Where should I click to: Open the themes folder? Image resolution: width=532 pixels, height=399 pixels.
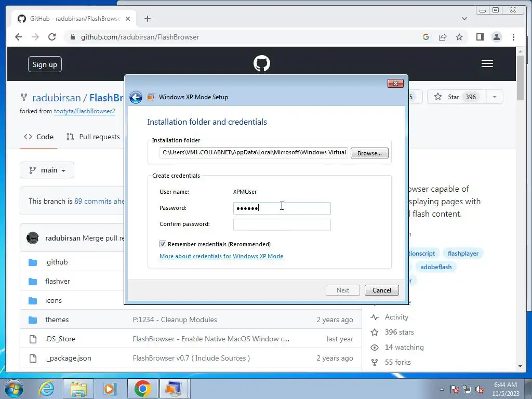[x=57, y=320]
